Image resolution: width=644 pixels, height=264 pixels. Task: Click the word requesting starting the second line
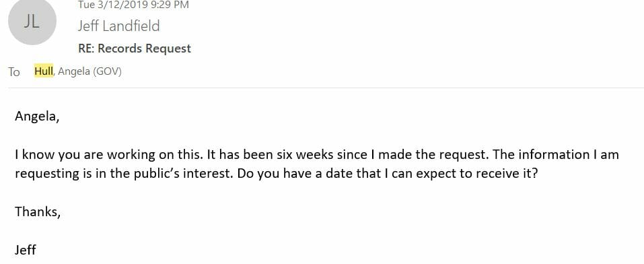(x=47, y=174)
